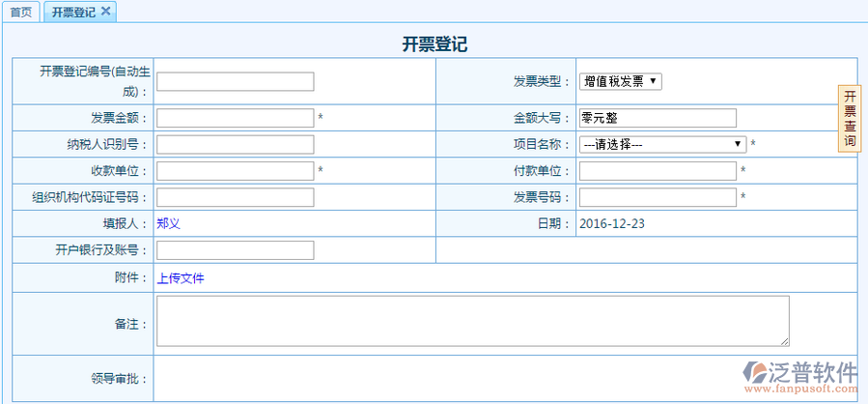868x404 pixels.
Task: Click the 纳税人识别号 label
Action: pyautogui.click(x=107, y=145)
